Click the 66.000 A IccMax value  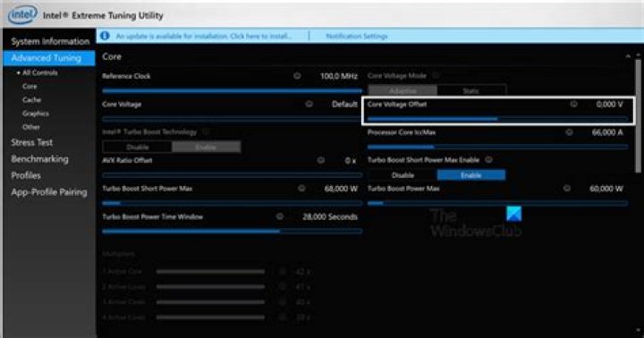coord(607,132)
